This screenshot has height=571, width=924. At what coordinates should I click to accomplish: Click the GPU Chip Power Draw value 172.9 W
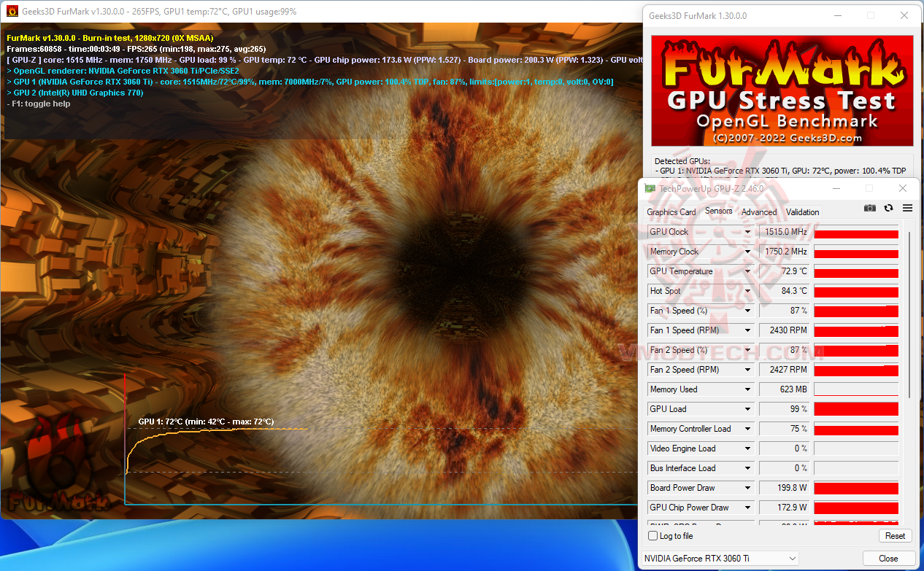(785, 508)
